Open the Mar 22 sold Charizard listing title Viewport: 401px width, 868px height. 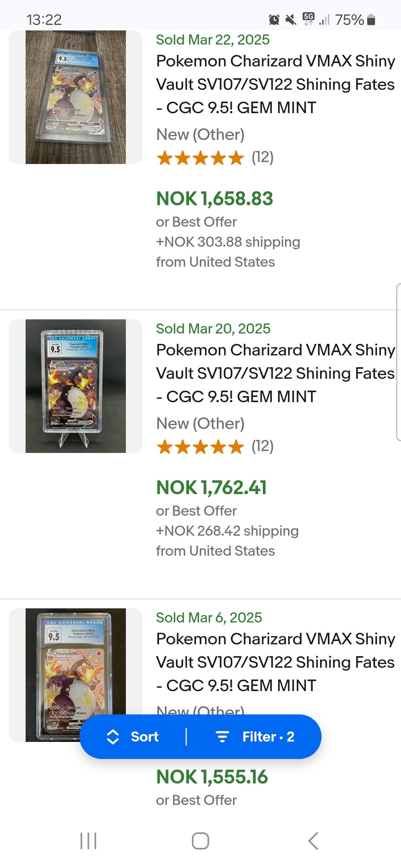(x=275, y=84)
